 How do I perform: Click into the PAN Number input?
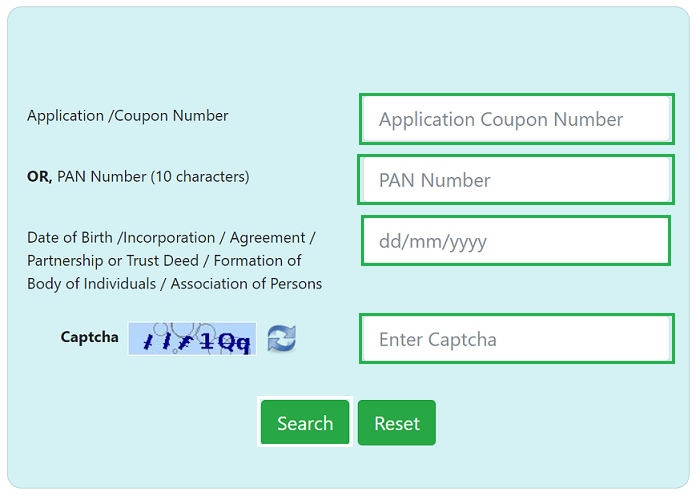point(516,180)
